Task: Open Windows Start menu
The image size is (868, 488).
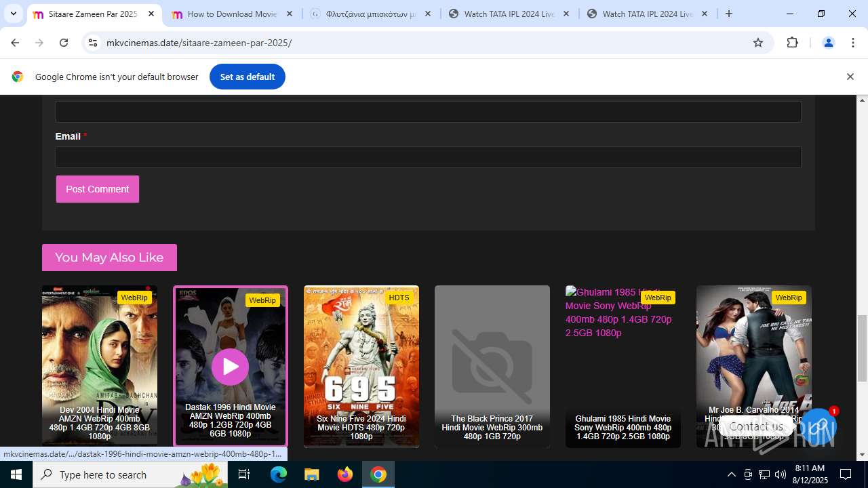Action: click(16, 474)
